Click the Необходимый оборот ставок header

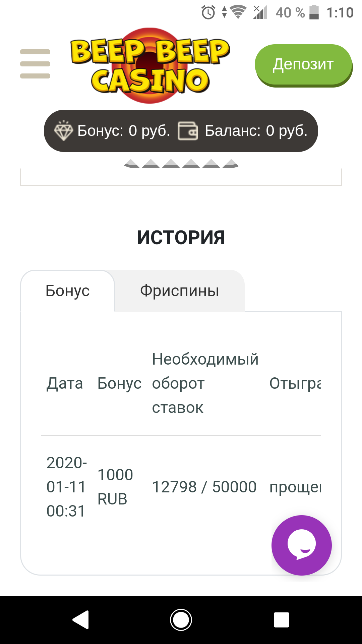click(x=205, y=383)
